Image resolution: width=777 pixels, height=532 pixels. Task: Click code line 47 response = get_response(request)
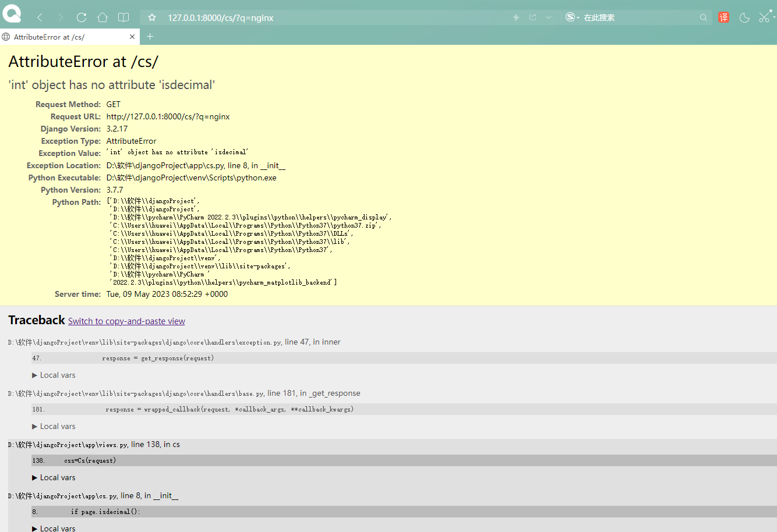(404, 358)
